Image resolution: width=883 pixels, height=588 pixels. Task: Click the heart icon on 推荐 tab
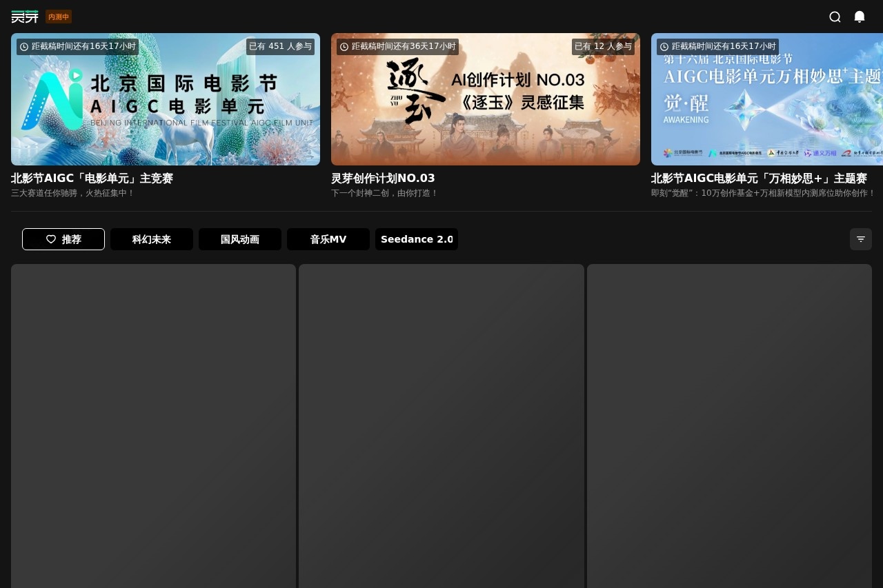tap(51, 239)
